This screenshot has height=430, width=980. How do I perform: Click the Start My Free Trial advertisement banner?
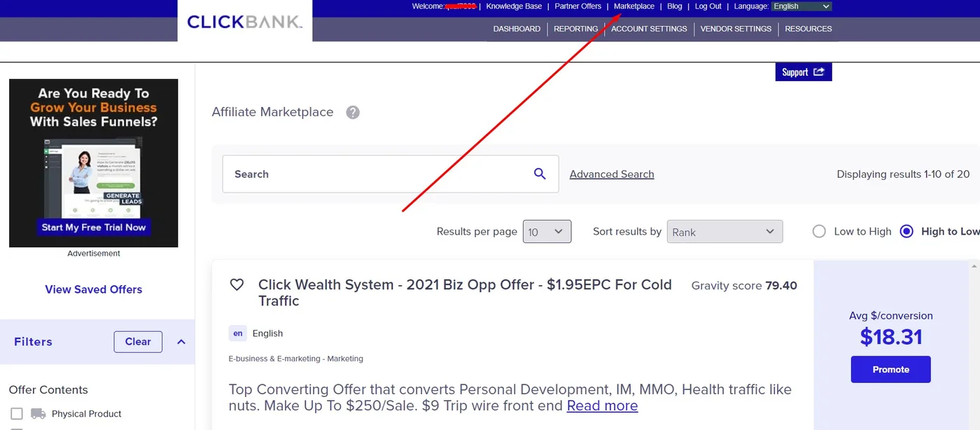pos(94,163)
